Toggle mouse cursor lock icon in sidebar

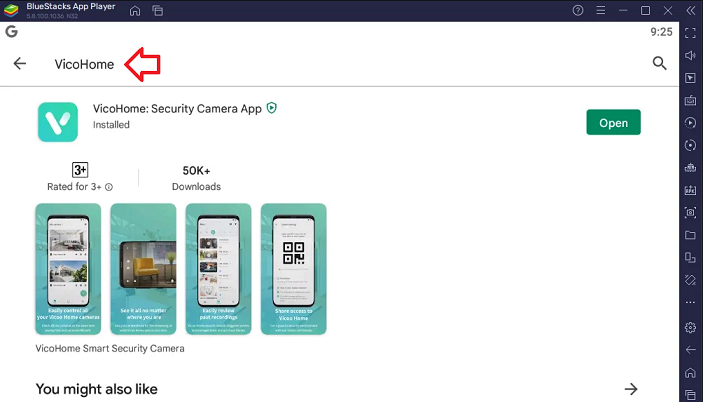click(690, 78)
